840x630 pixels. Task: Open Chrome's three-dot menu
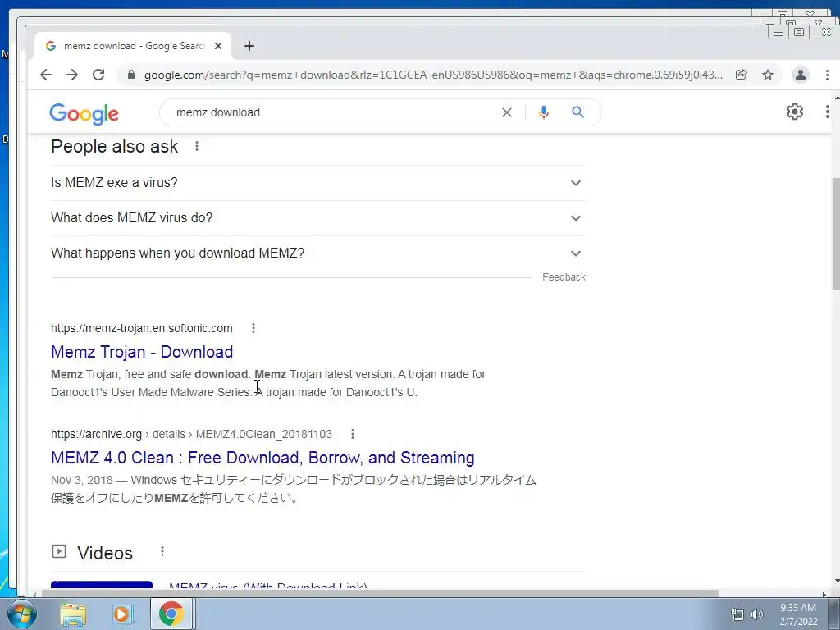[827, 75]
